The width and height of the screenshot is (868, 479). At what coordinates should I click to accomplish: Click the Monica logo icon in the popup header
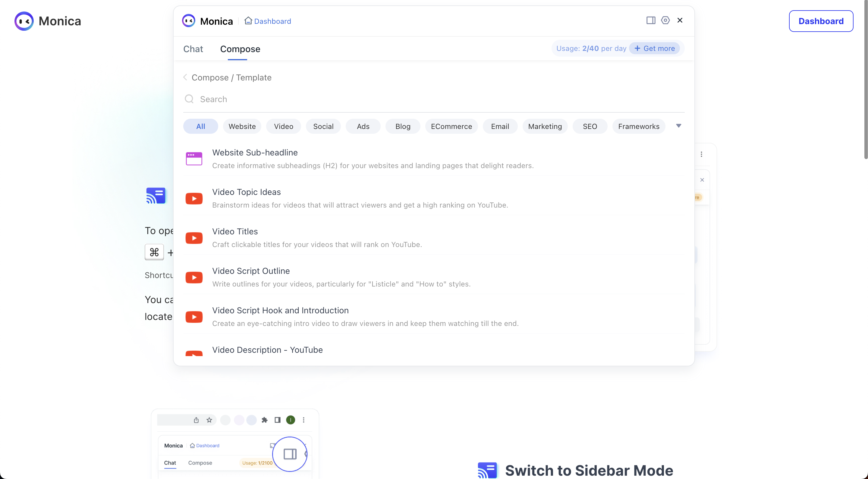pos(188,21)
